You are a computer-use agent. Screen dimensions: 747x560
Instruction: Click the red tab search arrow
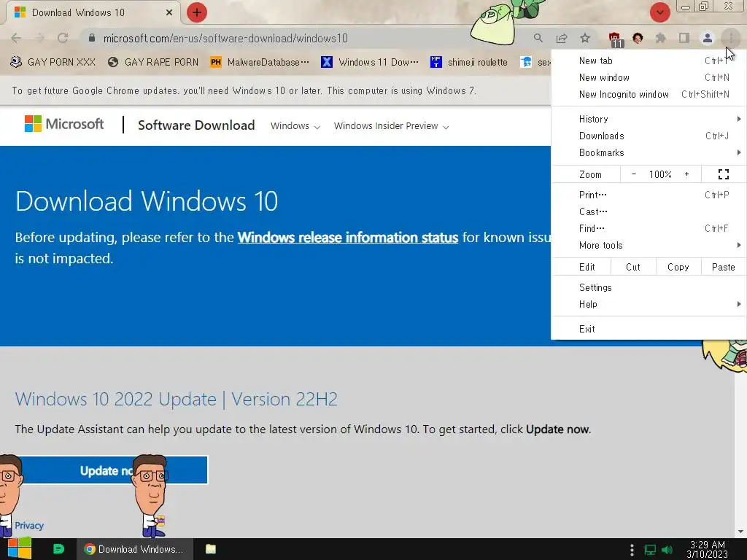coord(659,12)
